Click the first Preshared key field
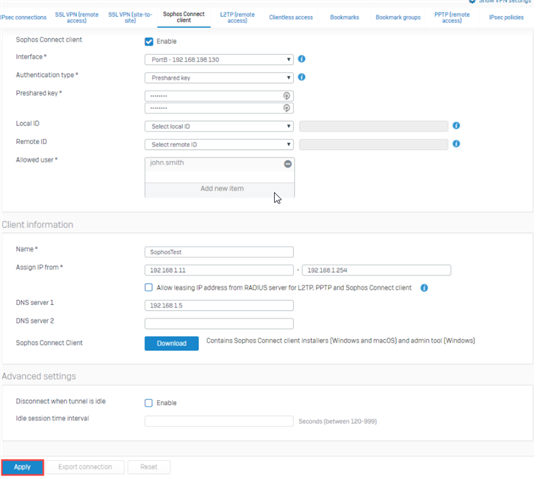Viewport: 554px width, 479px height. pos(219,96)
